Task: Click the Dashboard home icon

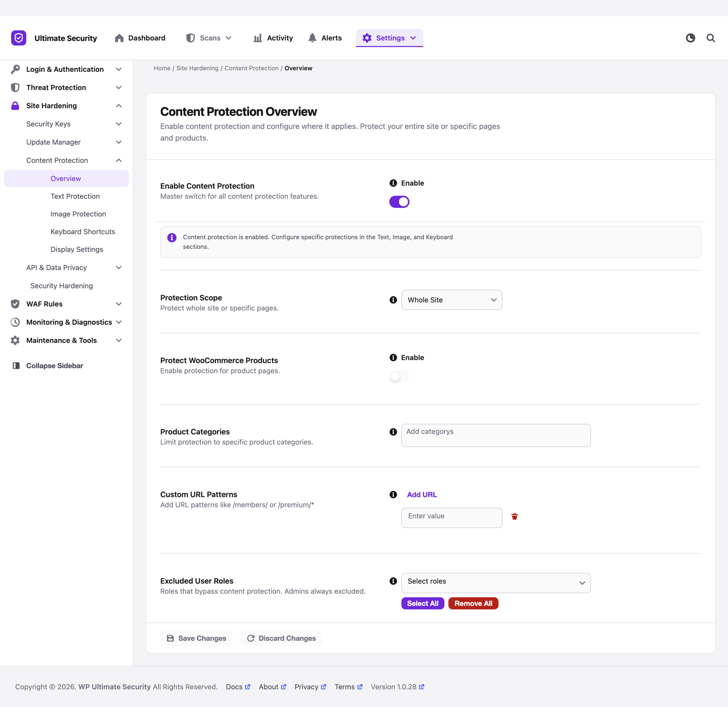Action: tap(119, 38)
